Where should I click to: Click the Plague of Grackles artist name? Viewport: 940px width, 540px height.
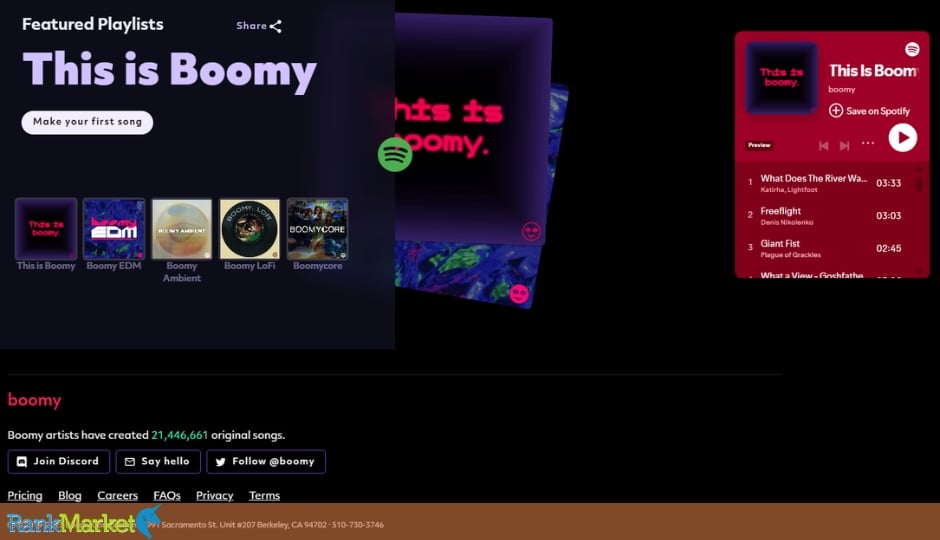[x=790, y=255]
